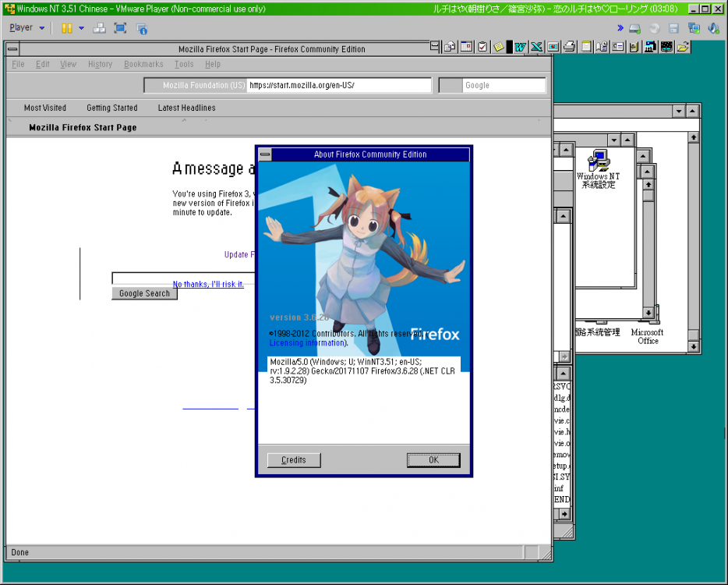Pause the virtual machine with pause button
Image resolution: width=728 pixels, height=585 pixels.
pyautogui.click(x=67, y=28)
